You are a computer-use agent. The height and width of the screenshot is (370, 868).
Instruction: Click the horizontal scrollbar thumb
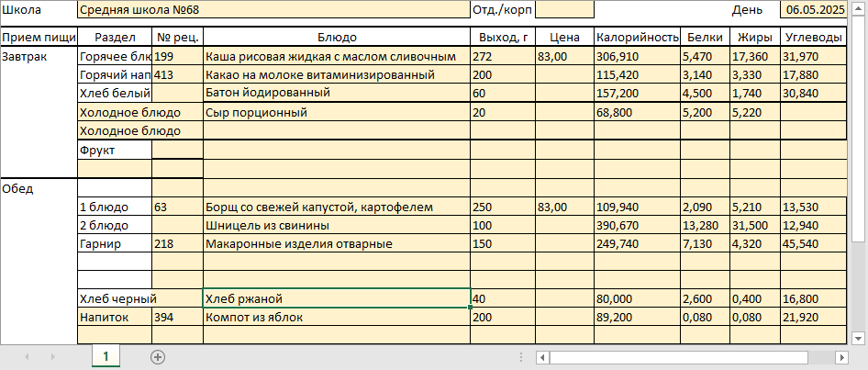pos(679,357)
